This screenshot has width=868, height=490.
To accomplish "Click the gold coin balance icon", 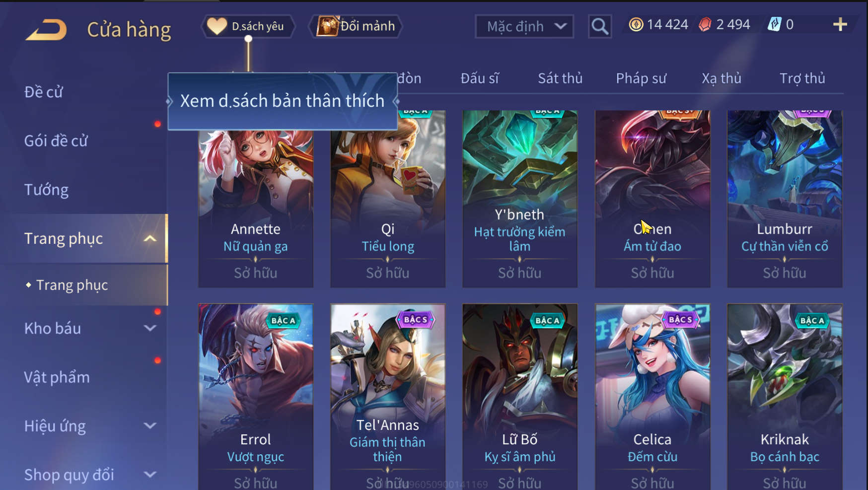I will (636, 24).
